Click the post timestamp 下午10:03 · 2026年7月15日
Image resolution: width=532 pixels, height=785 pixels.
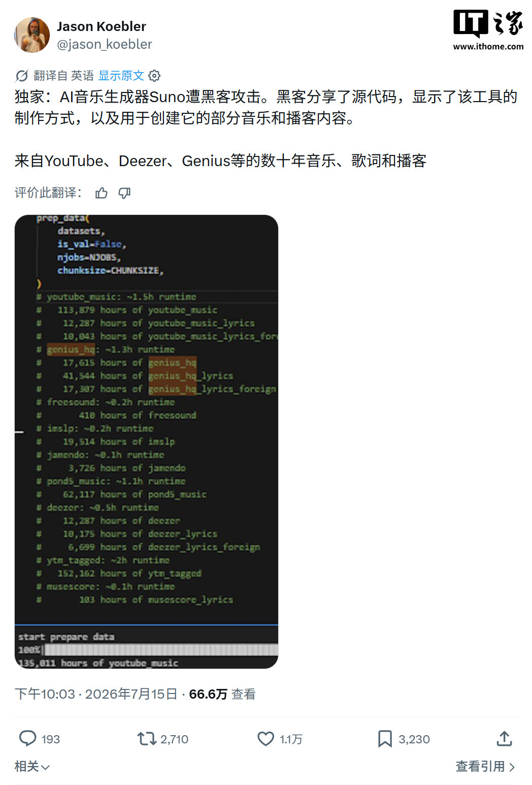(96, 694)
